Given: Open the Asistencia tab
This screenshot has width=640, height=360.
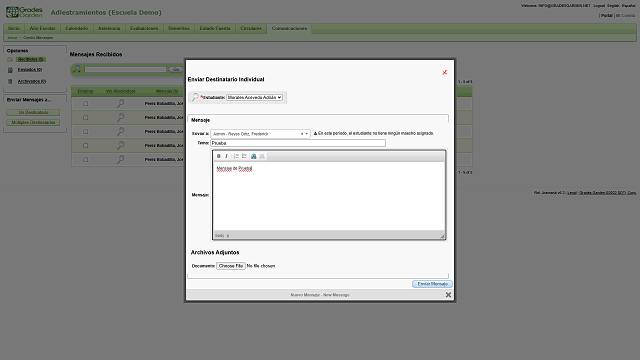Looking at the screenshot, I should [109, 28].
